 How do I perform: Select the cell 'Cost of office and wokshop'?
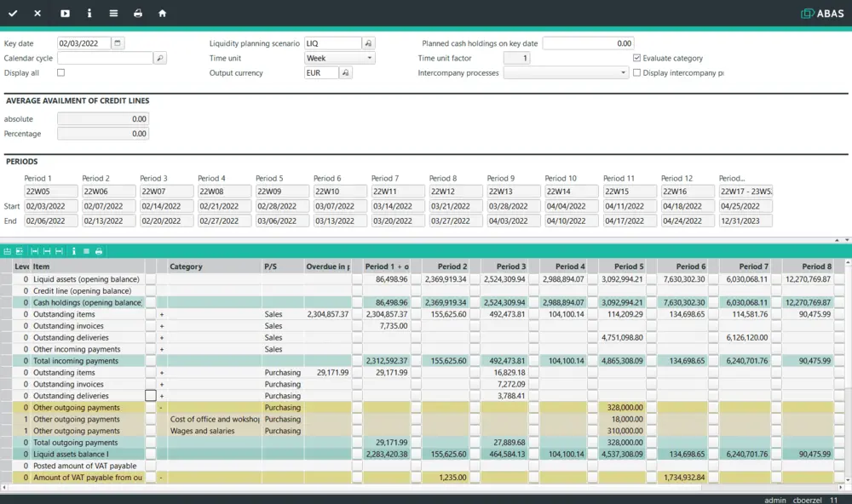point(214,419)
